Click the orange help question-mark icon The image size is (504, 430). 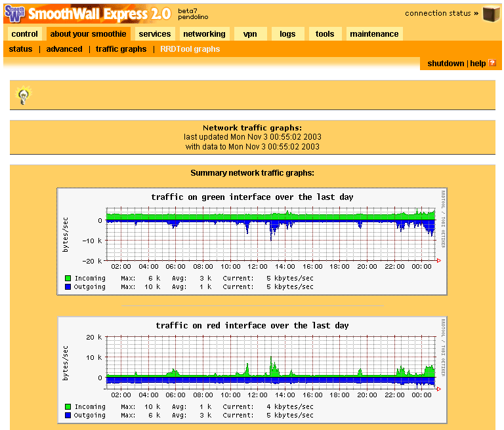pyautogui.click(x=492, y=63)
